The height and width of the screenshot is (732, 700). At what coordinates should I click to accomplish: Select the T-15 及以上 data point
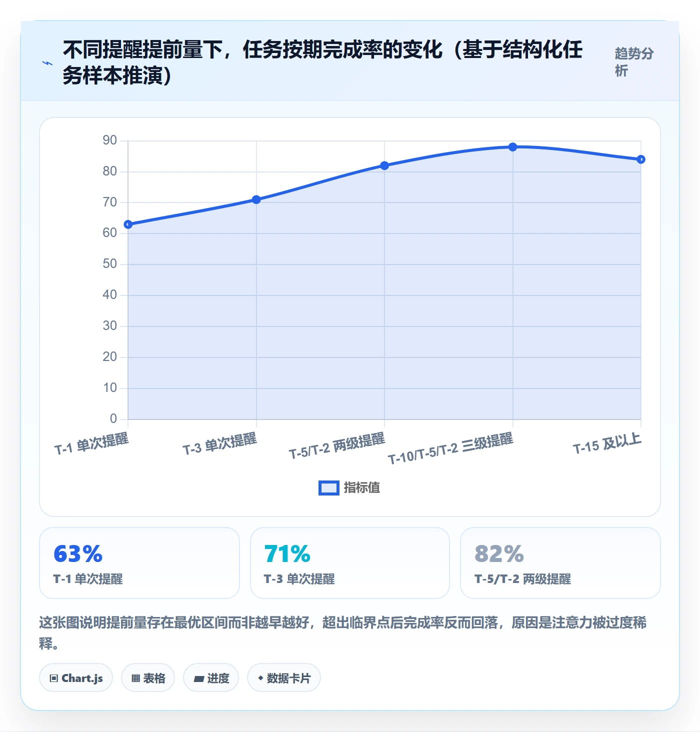click(x=641, y=159)
